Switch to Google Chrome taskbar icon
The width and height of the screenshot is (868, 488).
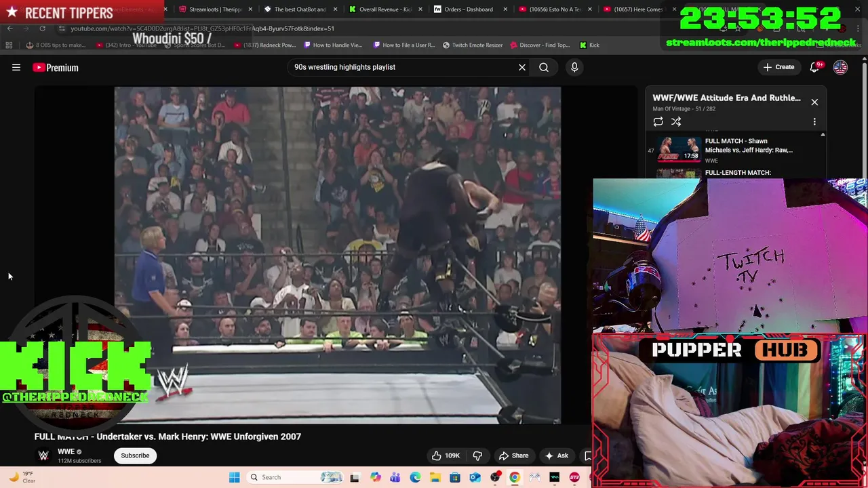515,477
